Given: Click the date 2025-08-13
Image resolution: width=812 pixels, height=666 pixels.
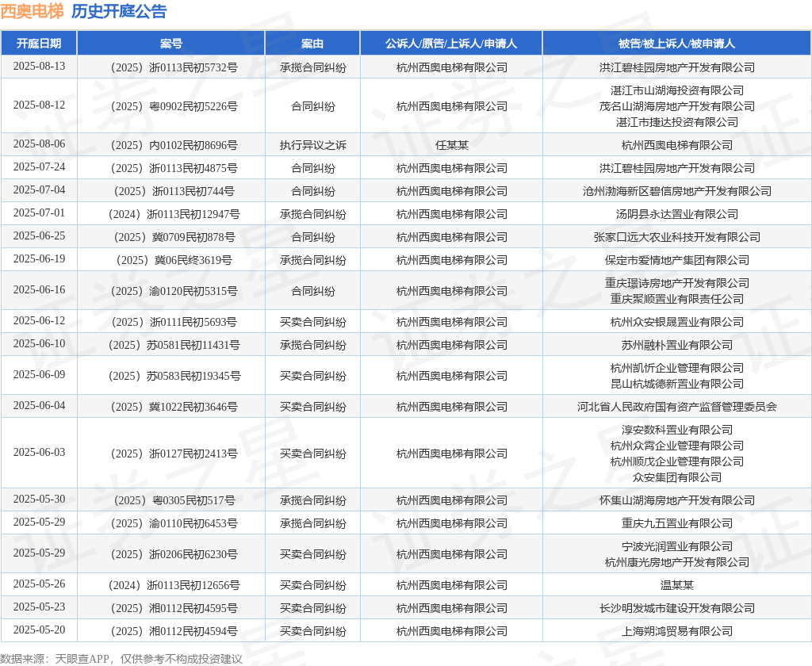Looking at the screenshot, I should point(40,67).
